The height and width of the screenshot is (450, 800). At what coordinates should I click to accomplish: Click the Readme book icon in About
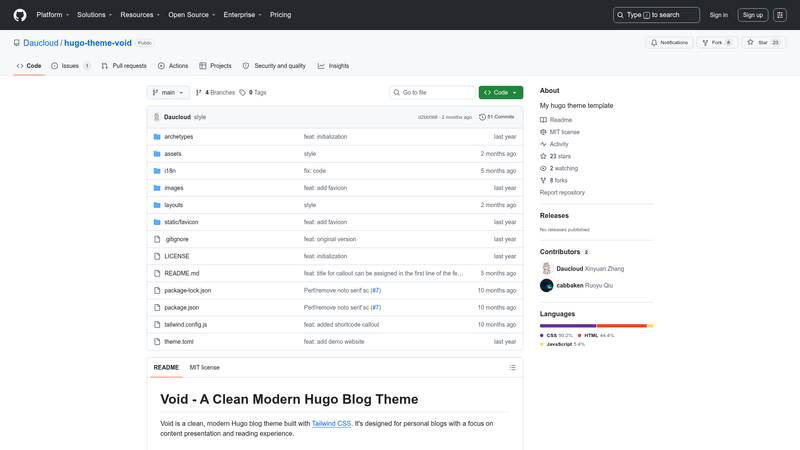click(x=543, y=120)
